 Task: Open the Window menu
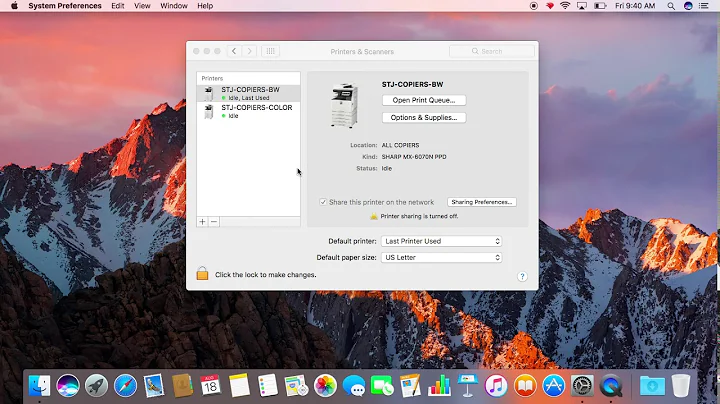(174, 6)
